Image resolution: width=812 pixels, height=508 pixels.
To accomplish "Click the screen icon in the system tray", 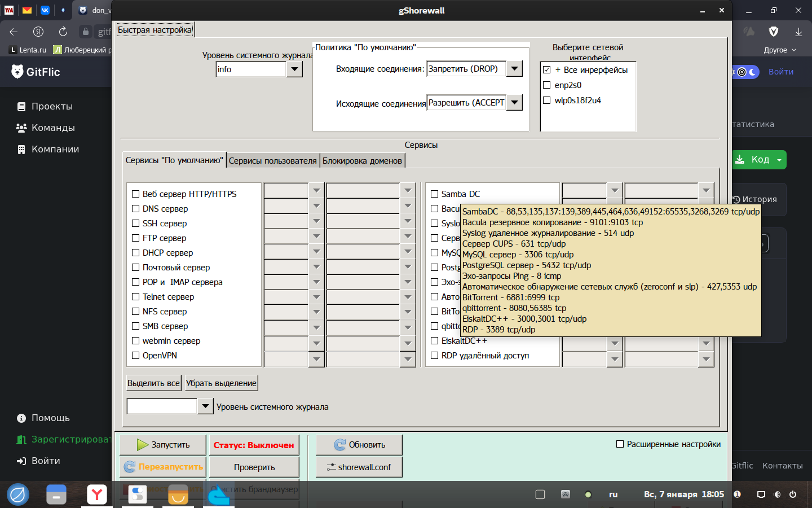I will click(761, 494).
